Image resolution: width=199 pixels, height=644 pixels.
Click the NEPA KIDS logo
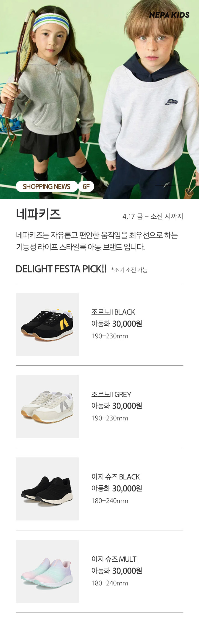tap(169, 15)
